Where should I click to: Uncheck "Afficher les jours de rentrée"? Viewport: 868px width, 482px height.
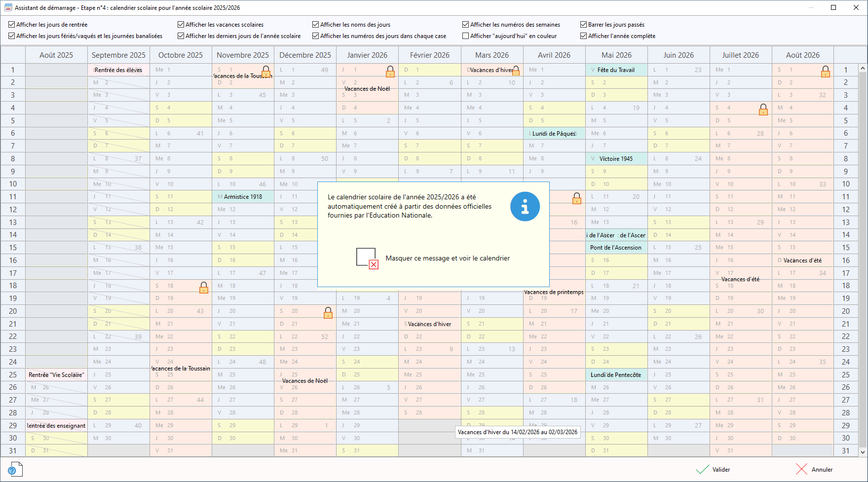click(x=12, y=25)
